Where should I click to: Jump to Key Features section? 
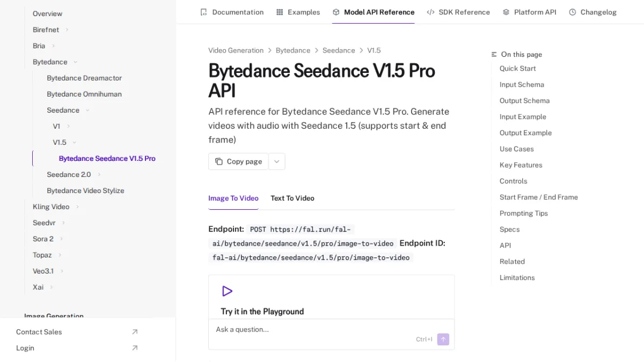click(521, 165)
